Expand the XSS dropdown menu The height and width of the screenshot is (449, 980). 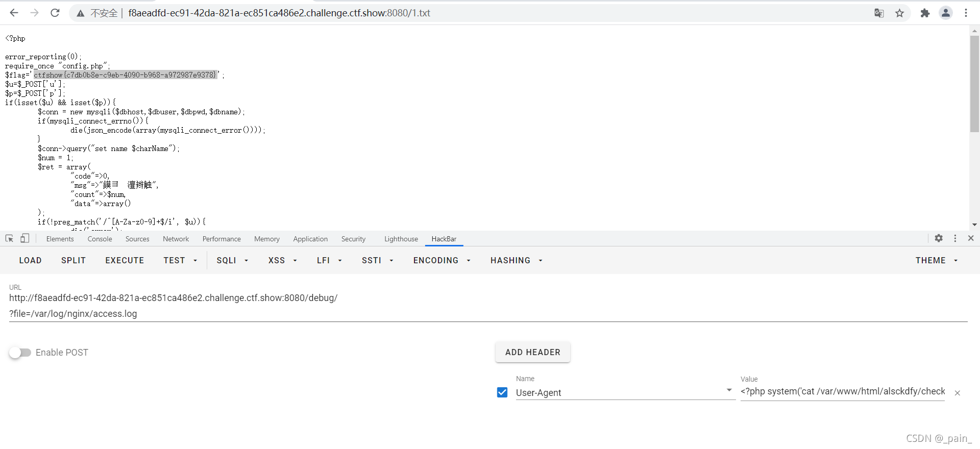point(283,260)
